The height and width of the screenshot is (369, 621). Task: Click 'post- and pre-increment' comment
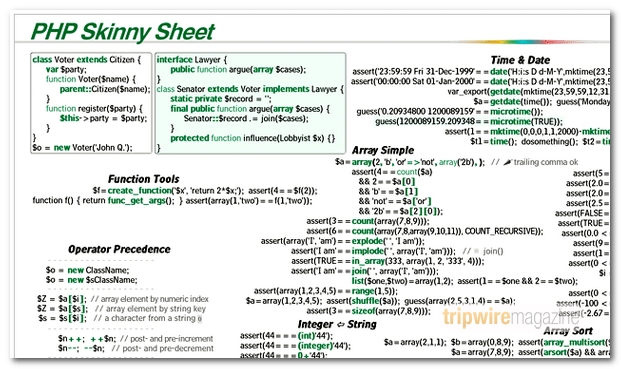[167, 339]
